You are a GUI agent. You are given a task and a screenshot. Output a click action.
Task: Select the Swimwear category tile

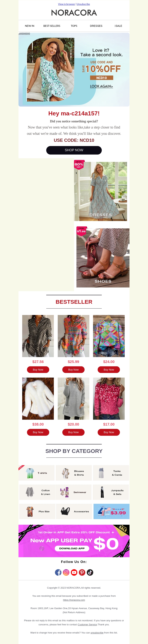pyautogui.click(x=73, y=492)
